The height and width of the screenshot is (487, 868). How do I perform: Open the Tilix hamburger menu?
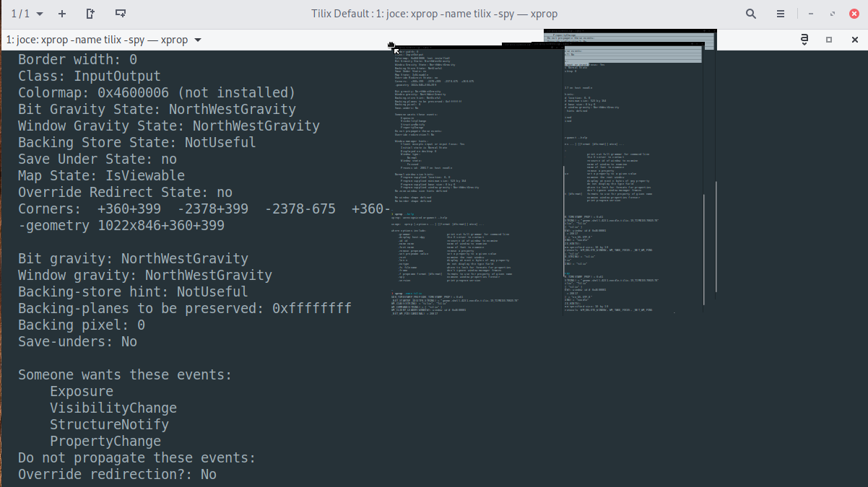click(781, 14)
